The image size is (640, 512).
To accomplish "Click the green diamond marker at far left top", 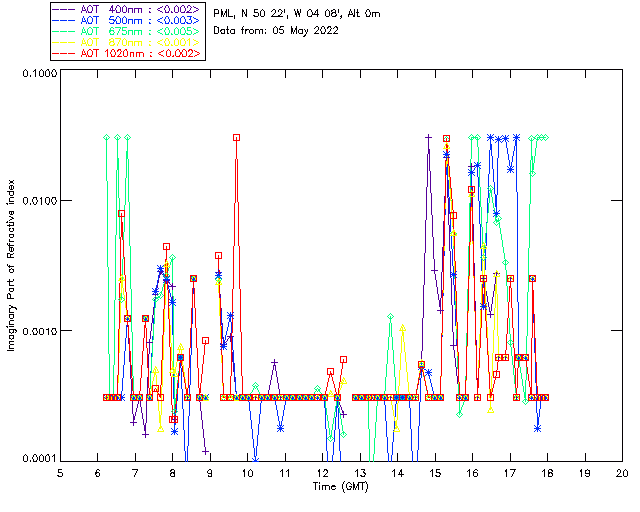I will 107,138.
